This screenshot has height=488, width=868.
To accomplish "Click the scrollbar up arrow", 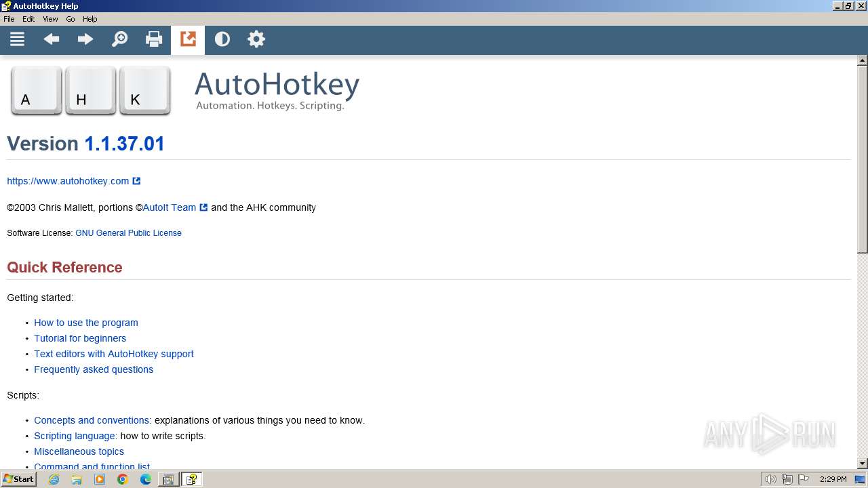I will point(863,60).
